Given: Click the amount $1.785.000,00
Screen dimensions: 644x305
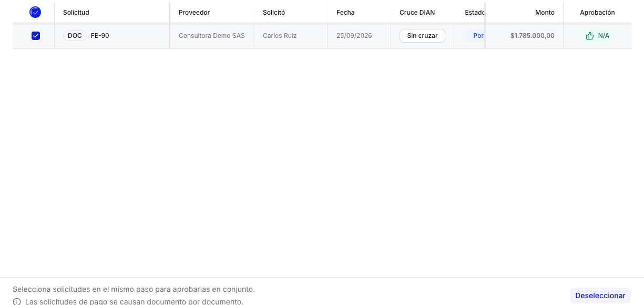Looking at the screenshot, I should click(533, 36).
